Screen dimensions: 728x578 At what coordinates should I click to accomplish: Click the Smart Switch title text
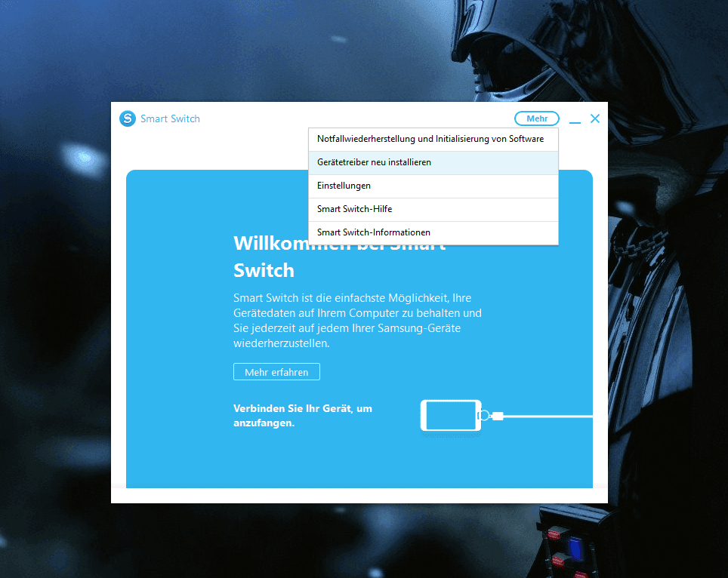click(170, 118)
